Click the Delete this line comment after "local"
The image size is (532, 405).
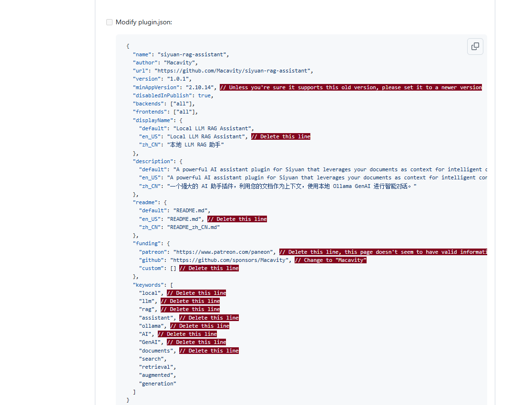coord(196,293)
